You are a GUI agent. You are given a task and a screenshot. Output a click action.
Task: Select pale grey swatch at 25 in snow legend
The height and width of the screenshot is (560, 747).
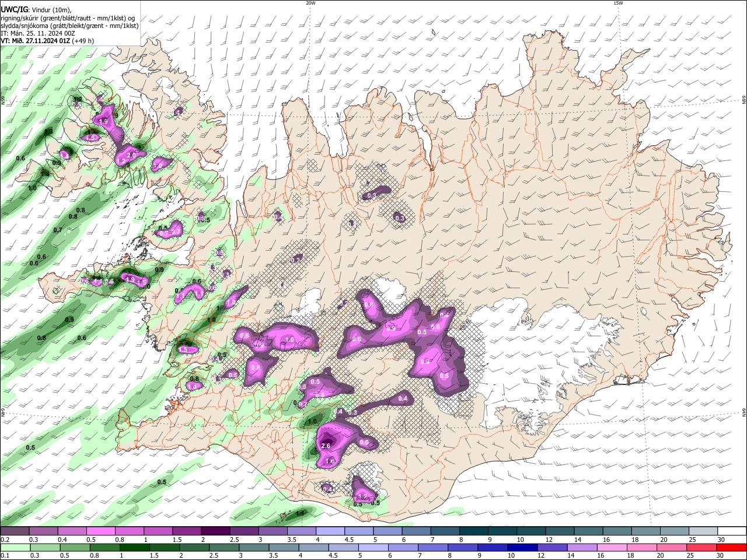point(703,531)
